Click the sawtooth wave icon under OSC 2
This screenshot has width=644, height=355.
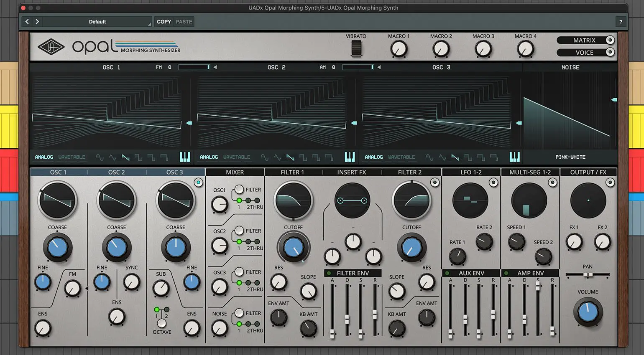click(x=290, y=157)
